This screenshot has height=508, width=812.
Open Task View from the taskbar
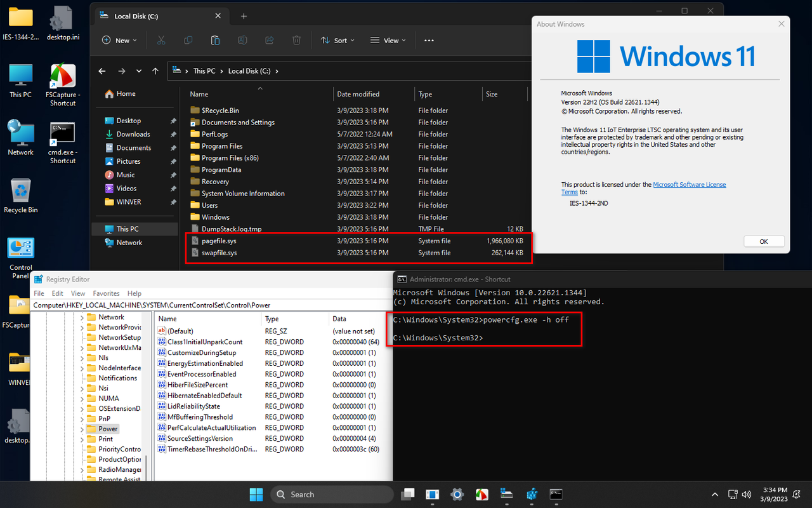[408, 494]
